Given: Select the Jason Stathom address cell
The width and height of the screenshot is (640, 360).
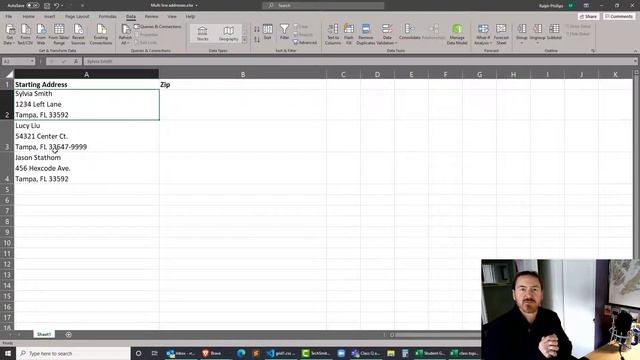Looking at the screenshot, I should tap(87, 168).
